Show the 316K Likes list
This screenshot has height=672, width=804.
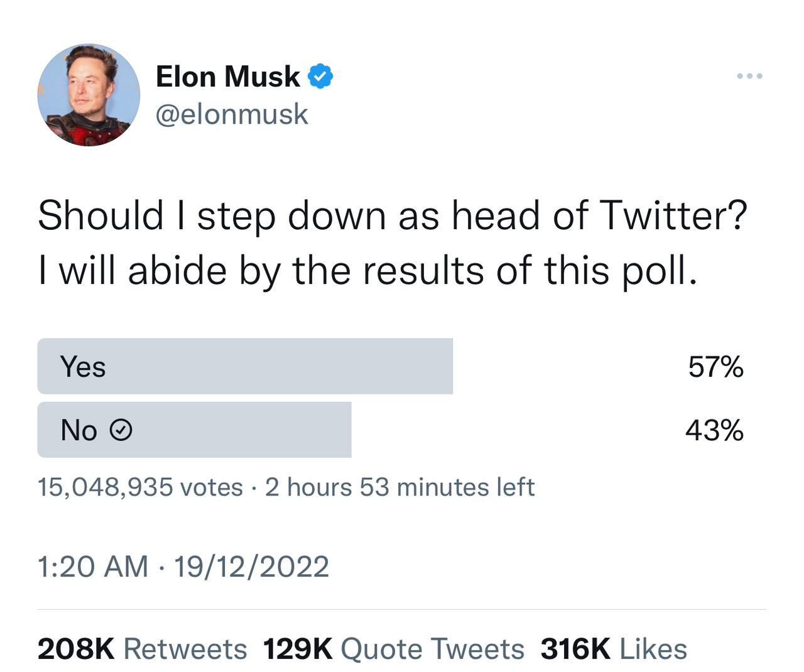pos(614,649)
